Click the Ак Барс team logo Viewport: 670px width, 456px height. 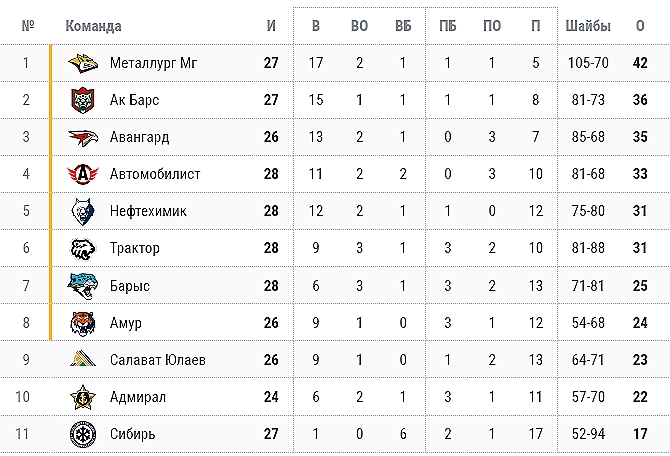(81, 100)
